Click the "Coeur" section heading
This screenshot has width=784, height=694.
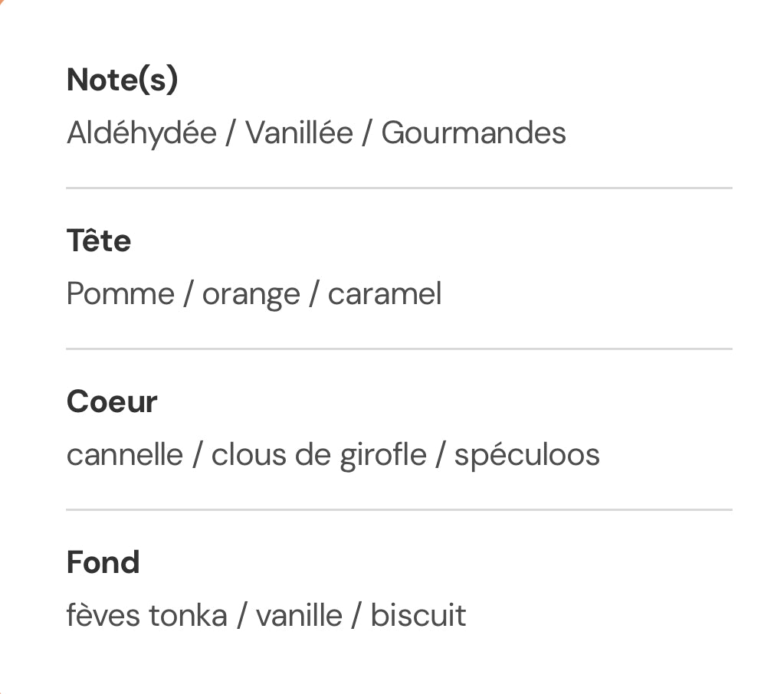click(x=112, y=401)
